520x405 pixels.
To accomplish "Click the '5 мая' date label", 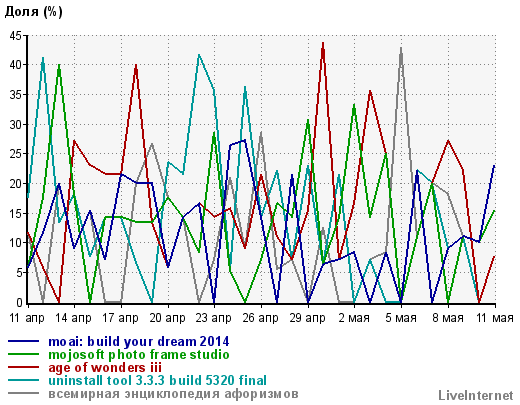I will pos(401,318).
